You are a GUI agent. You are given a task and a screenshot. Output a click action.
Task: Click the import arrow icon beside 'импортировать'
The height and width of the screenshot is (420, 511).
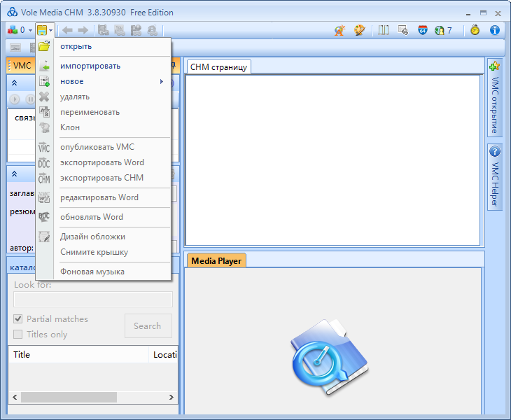pyautogui.click(x=44, y=66)
